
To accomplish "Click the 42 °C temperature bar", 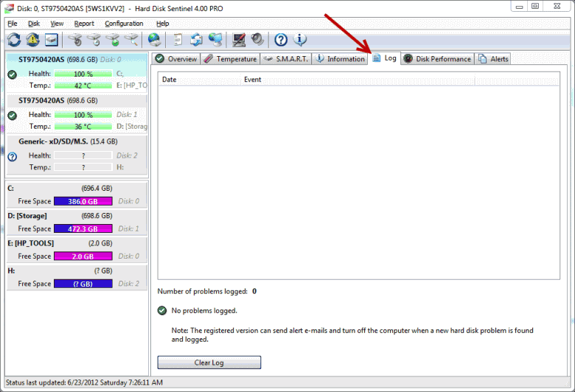I will (83, 85).
